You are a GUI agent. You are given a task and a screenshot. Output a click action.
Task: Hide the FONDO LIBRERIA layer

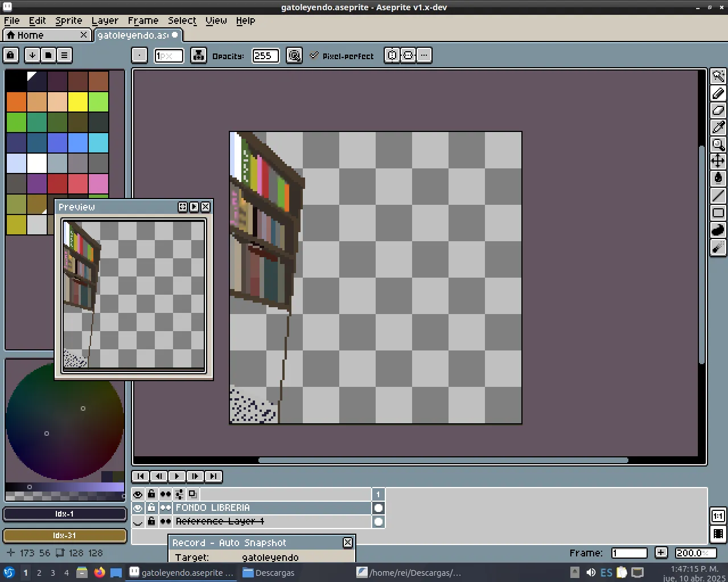point(138,508)
